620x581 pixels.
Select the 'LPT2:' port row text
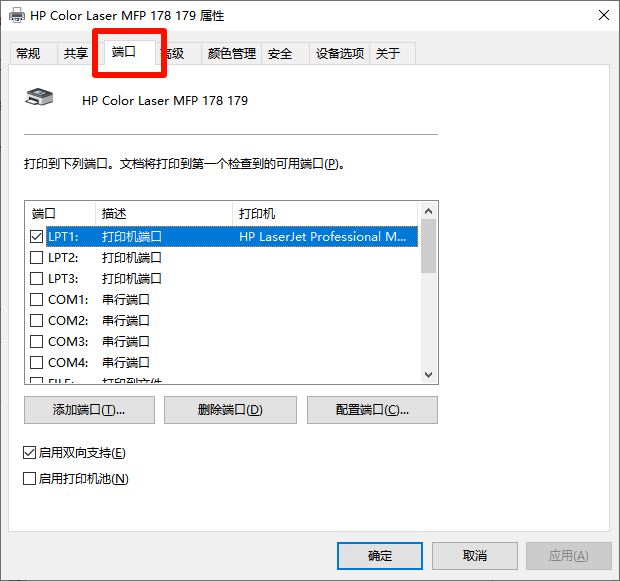pyautogui.click(x=63, y=258)
